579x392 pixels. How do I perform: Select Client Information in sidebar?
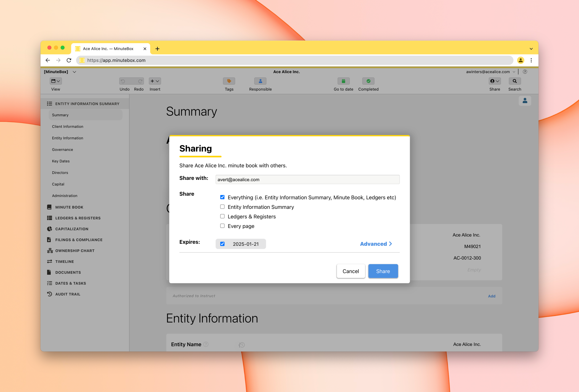pos(68,126)
